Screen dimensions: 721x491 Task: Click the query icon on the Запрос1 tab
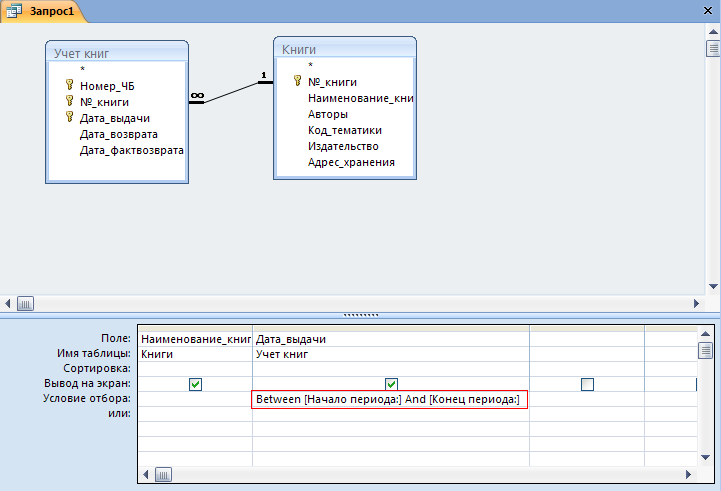click(x=13, y=10)
